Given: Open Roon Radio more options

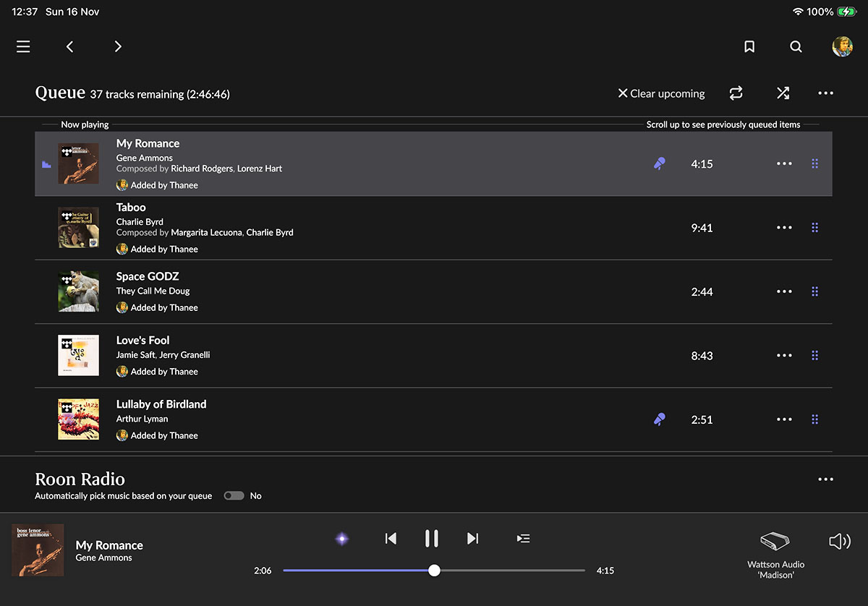Looking at the screenshot, I should click(x=825, y=479).
